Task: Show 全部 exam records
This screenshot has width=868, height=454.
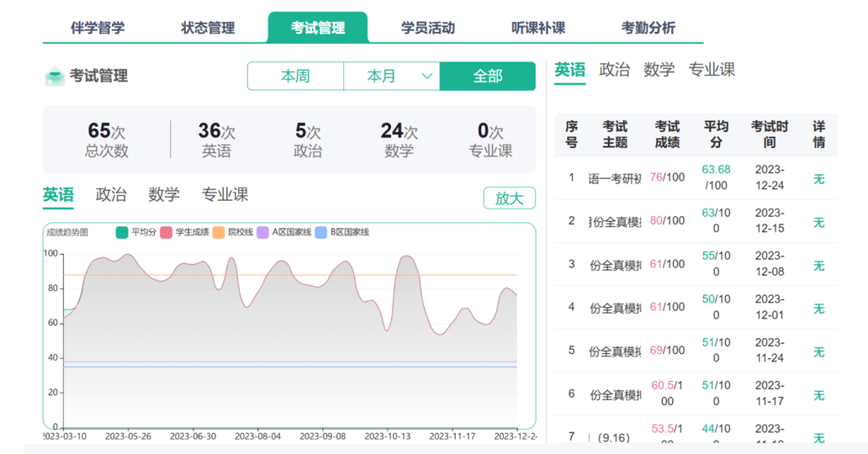Action: (488, 76)
